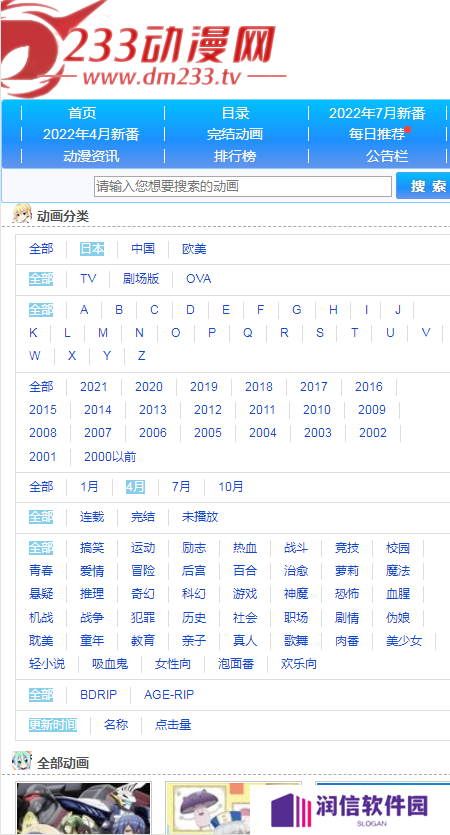Viewport: 450px width, 835px height.
Task: Filter by year 2009
Action: [372, 410]
